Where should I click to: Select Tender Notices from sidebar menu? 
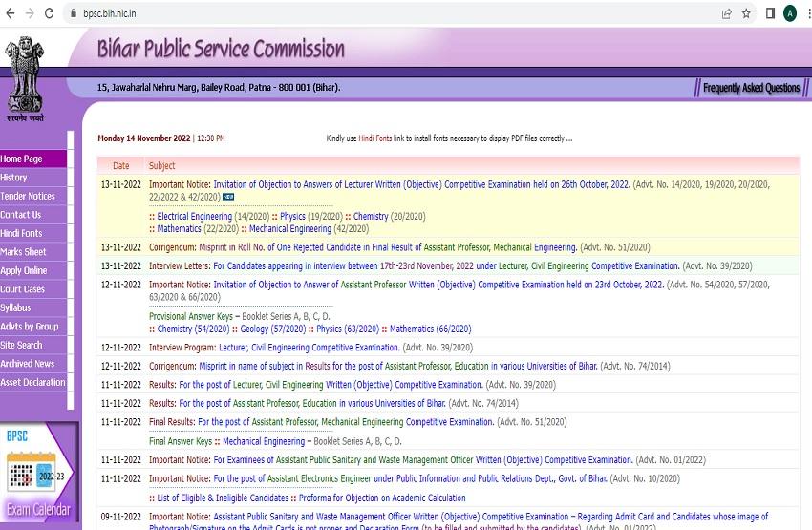[28, 196]
